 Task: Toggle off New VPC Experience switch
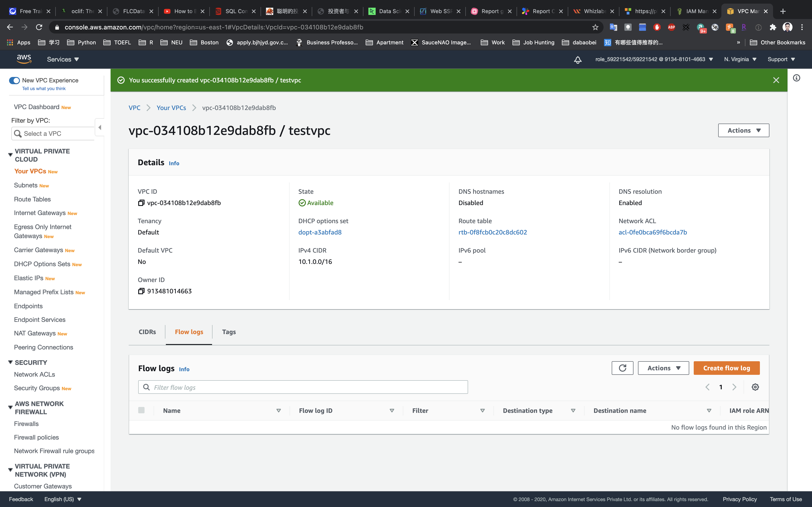point(14,81)
